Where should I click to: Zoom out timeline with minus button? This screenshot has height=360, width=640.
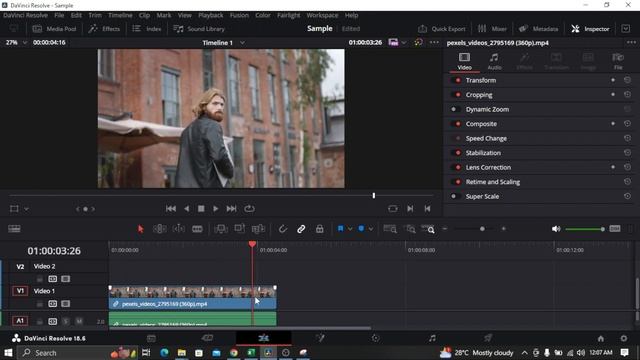[x=445, y=229]
